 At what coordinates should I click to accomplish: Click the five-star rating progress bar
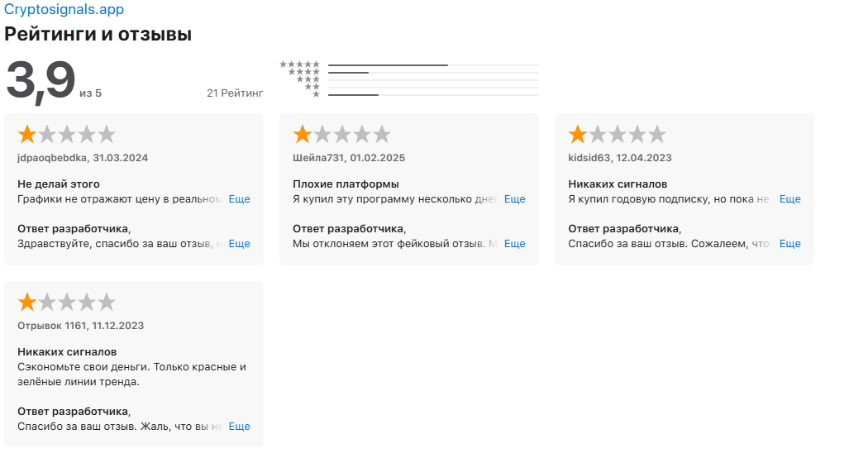click(x=433, y=64)
